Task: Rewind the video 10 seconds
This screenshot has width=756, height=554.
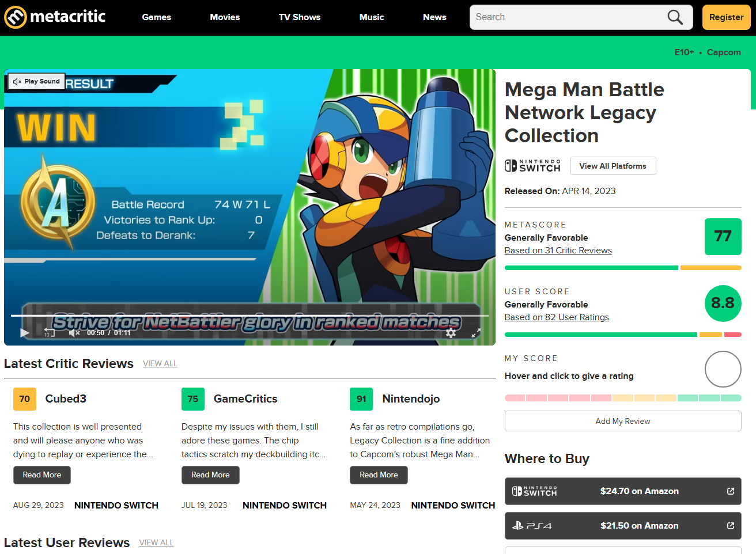Action: pyautogui.click(x=49, y=332)
